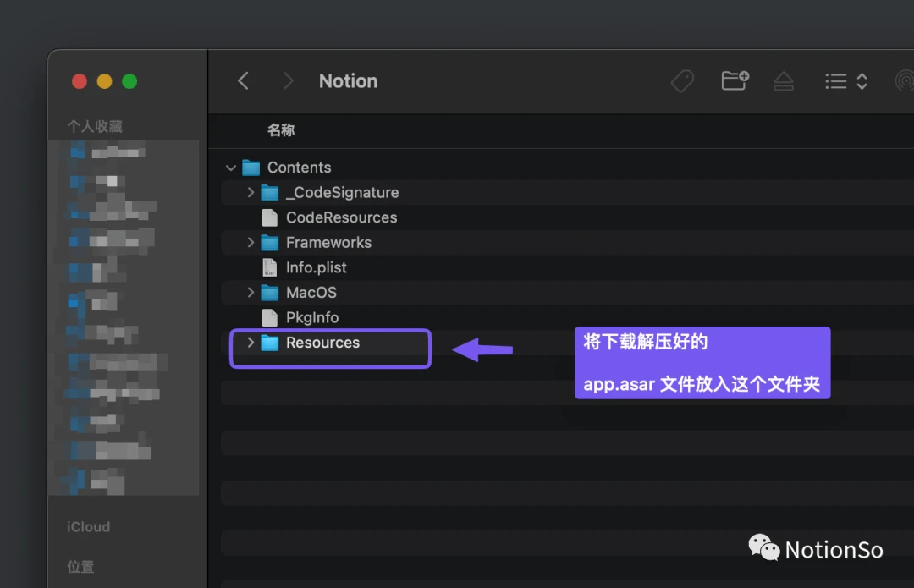
Task: Select the Info.plist file icon
Action: (x=269, y=267)
